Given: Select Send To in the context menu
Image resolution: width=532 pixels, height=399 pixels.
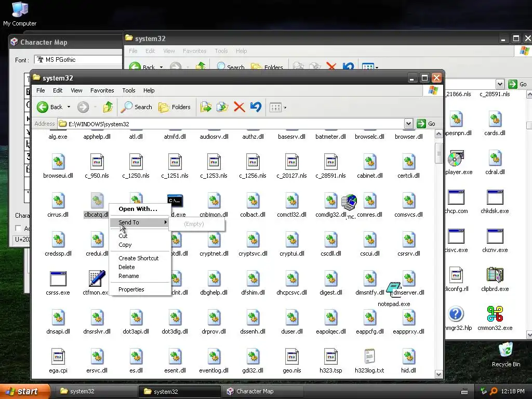Looking at the screenshot, I should [140, 222].
